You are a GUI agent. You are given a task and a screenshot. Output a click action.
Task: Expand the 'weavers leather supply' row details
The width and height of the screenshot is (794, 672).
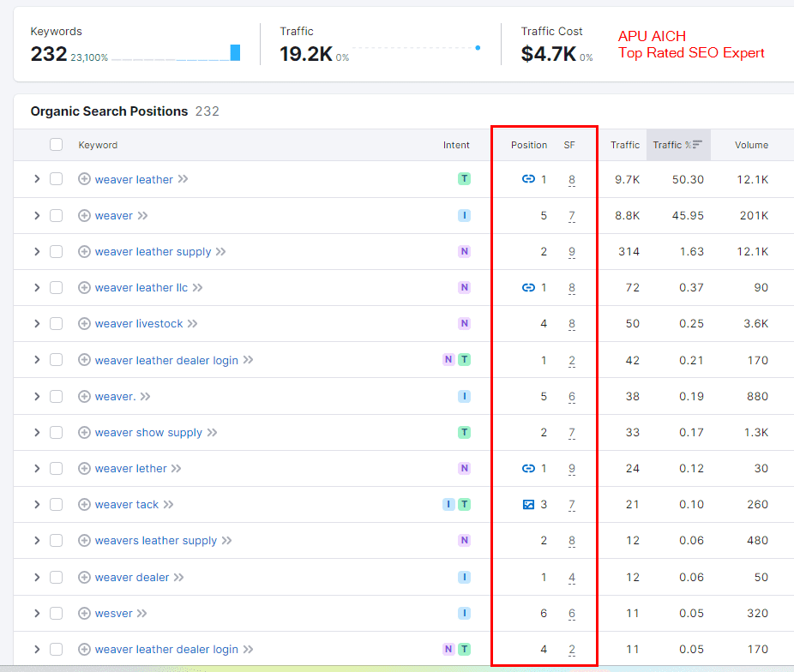pyautogui.click(x=37, y=541)
